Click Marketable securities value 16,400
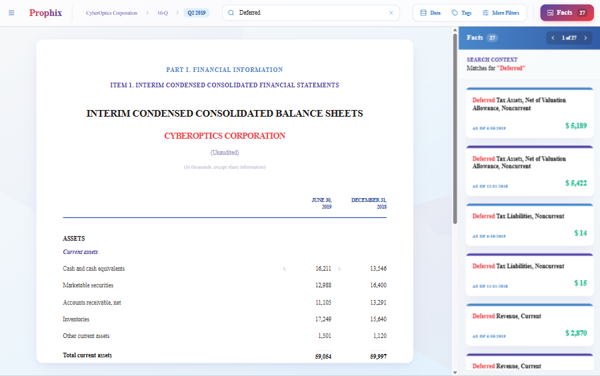Screen dimensions: 600x376 click(378, 285)
